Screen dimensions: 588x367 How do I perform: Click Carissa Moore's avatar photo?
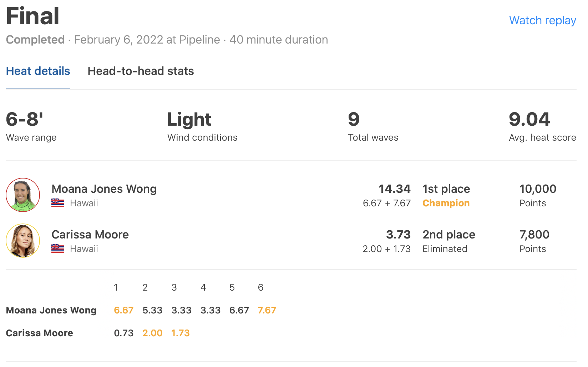tap(23, 241)
